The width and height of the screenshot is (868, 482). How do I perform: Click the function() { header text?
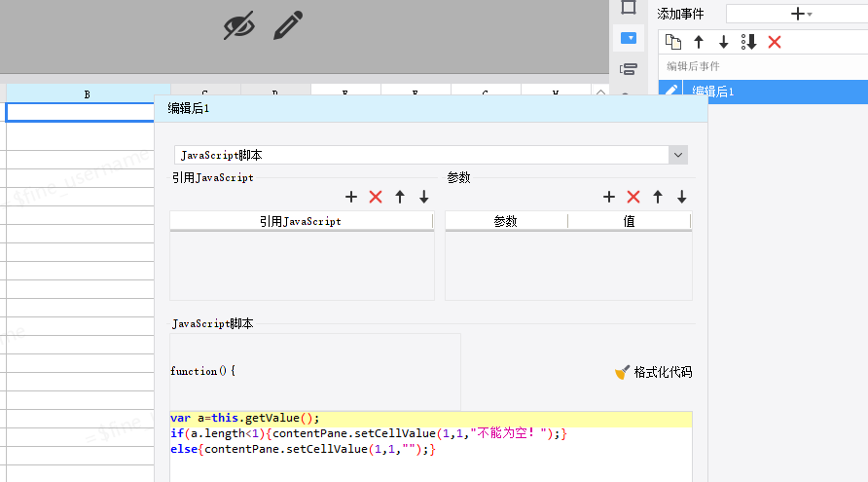tap(202, 371)
